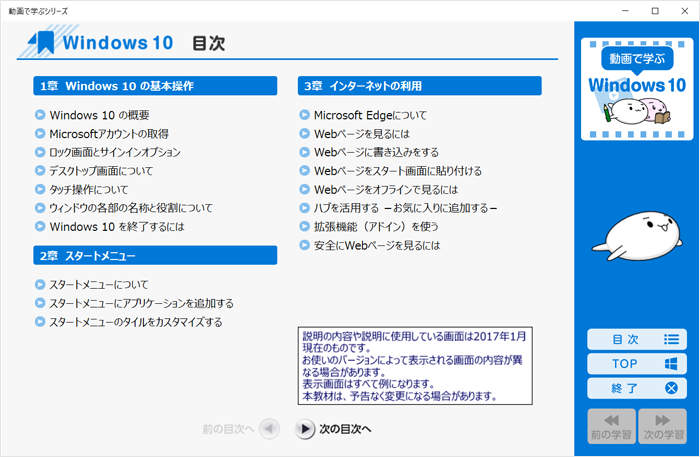Click bullet icon beside '安全にWebページを見るには'
The width and height of the screenshot is (700, 457).
click(x=304, y=245)
